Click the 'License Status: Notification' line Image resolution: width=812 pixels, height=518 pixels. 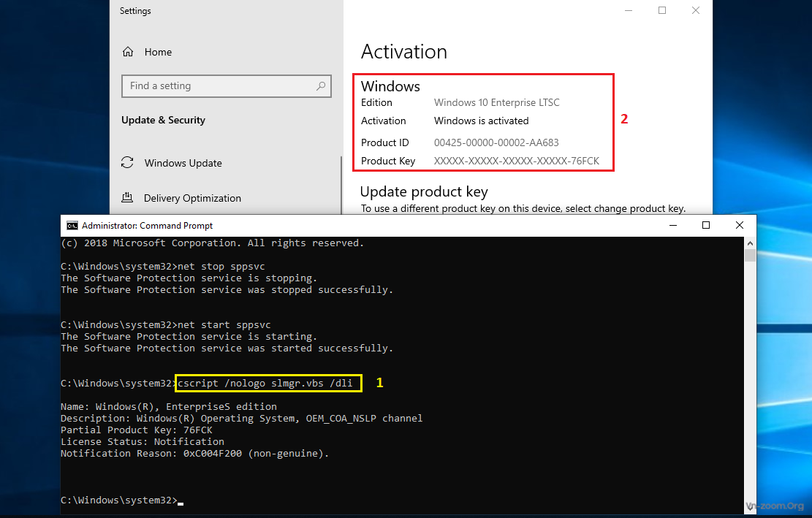(x=143, y=442)
